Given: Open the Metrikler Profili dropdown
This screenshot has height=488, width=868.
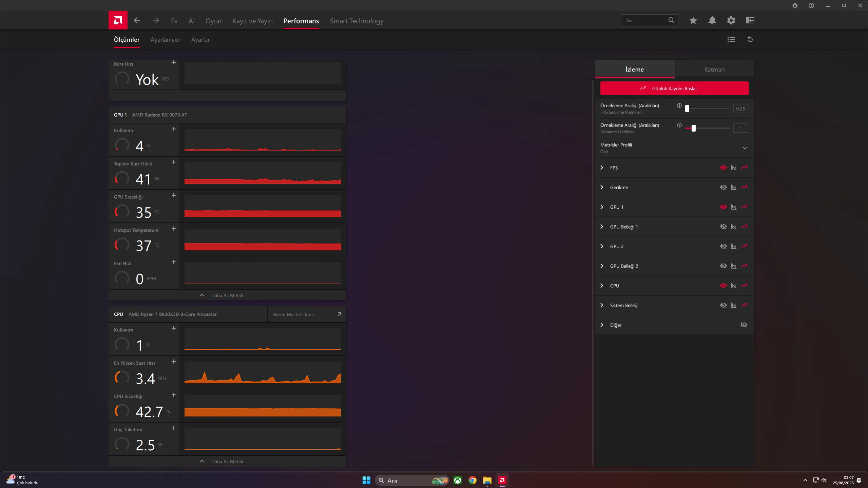Looking at the screenshot, I should 745,148.
